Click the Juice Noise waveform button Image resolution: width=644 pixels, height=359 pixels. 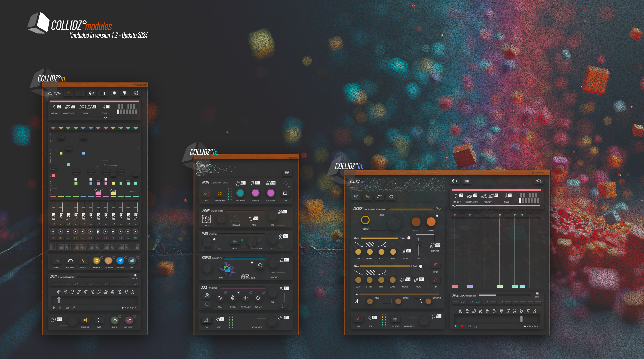click(220, 298)
